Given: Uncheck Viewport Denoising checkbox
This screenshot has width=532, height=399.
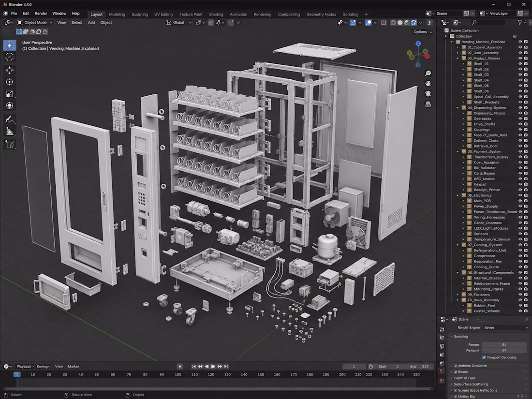Looking at the screenshot, I should [x=484, y=357].
